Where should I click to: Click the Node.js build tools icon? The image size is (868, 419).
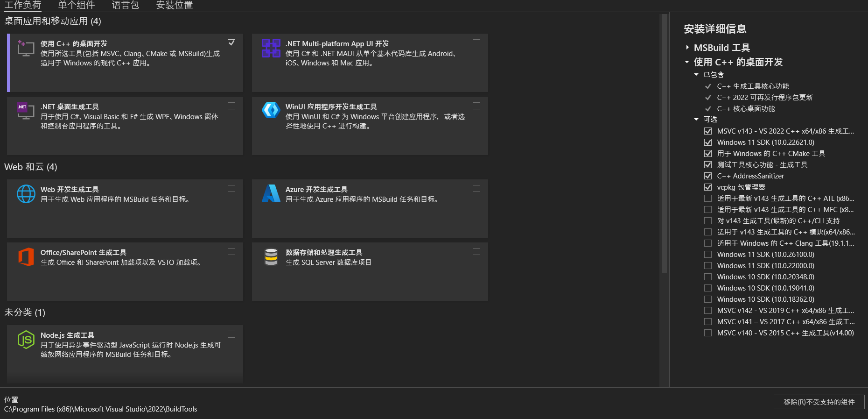pos(26,340)
